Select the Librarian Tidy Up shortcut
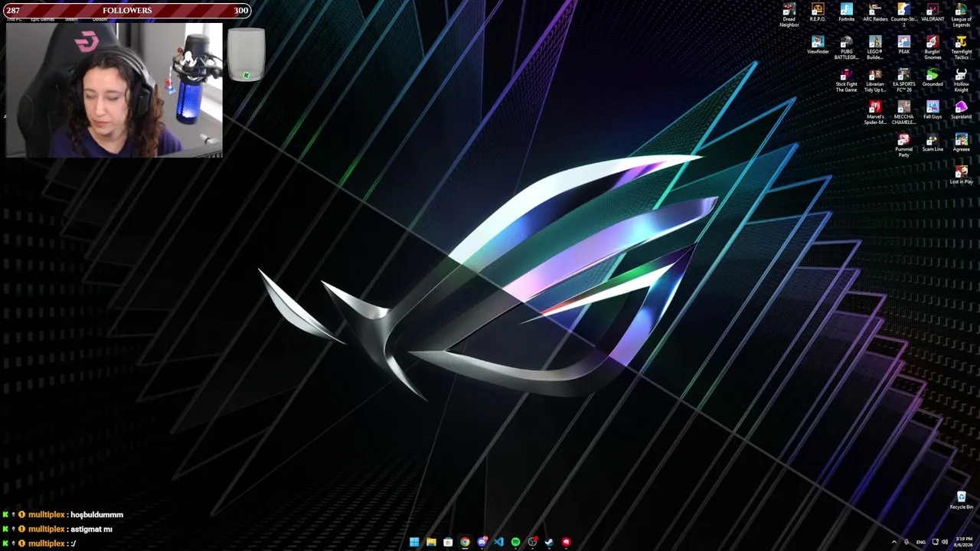This screenshot has width=980, height=551. pos(875,80)
